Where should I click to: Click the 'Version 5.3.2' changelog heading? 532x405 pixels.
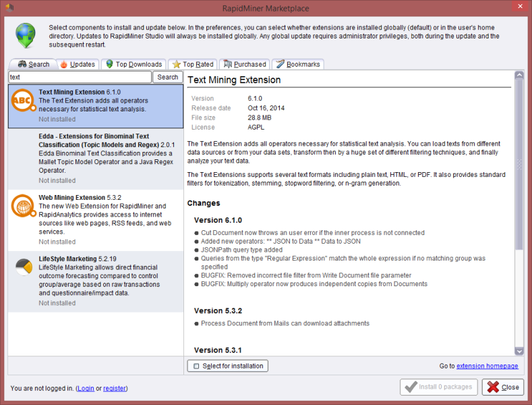pos(218,310)
